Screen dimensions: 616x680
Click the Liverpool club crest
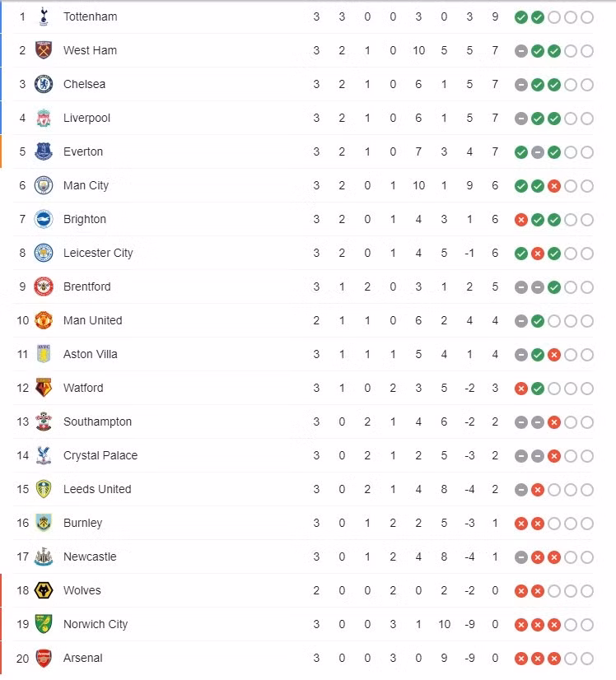[x=43, y=118]
